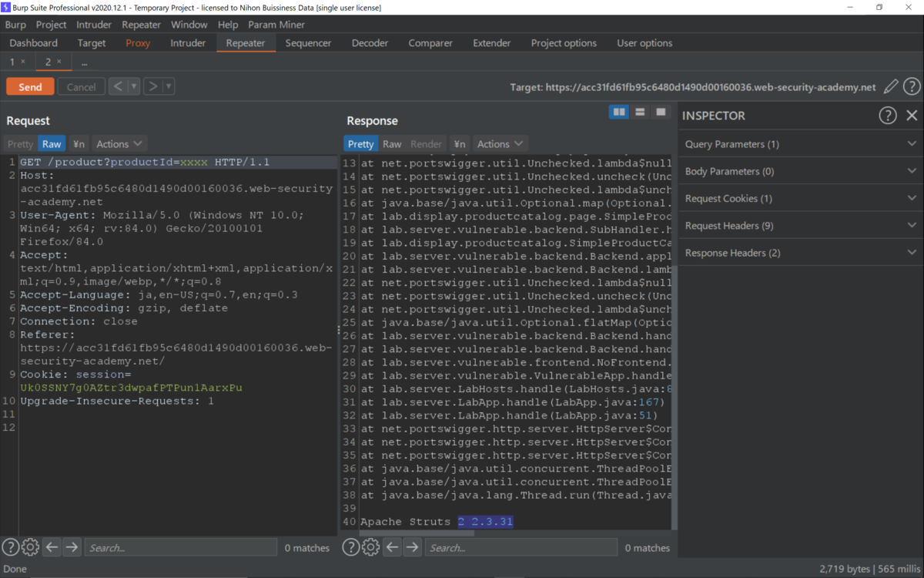
Task: Click the Cancel button
Action: click(81, 86)
